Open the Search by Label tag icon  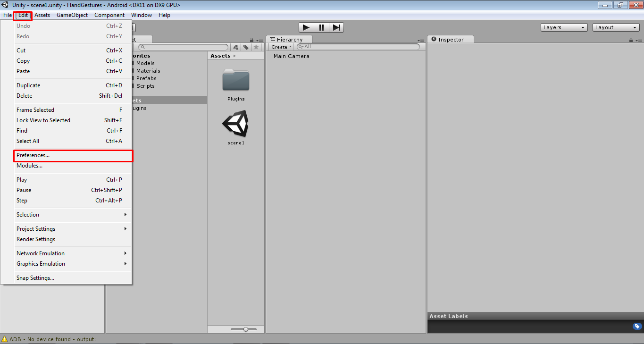click(x=246, y=47)
